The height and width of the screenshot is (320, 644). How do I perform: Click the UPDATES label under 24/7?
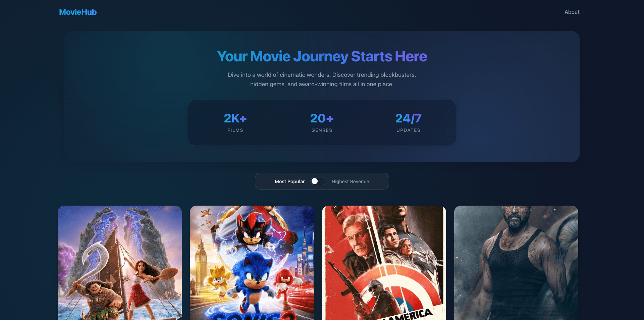[408, 130]
